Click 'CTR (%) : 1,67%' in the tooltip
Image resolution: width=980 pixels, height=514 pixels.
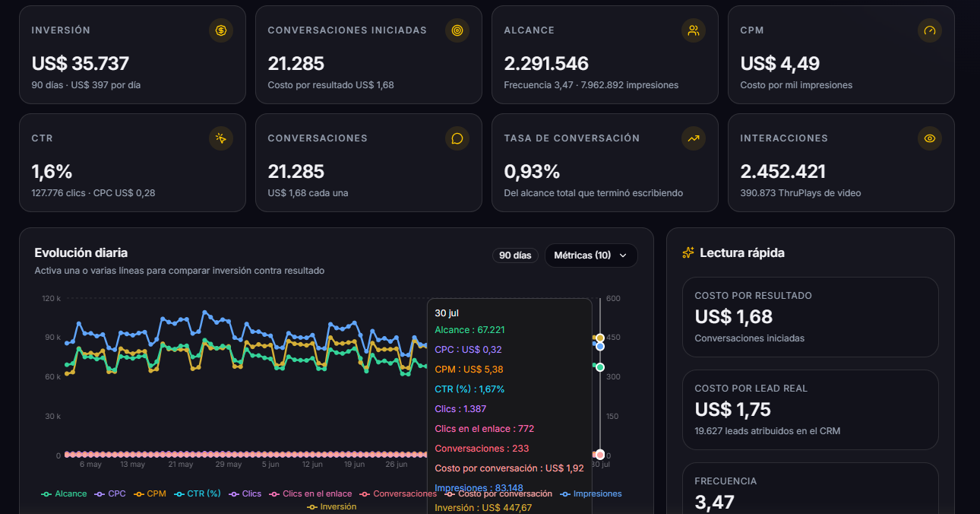469,389
